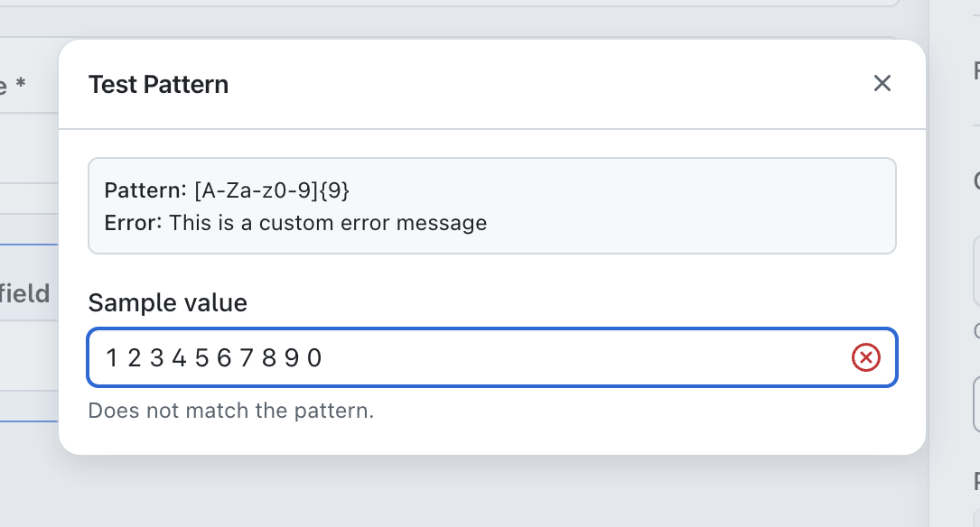The width and height of the screenshot is (980, 527).
Task: Click the bold 'Pattern:' label
Action: 146,190
